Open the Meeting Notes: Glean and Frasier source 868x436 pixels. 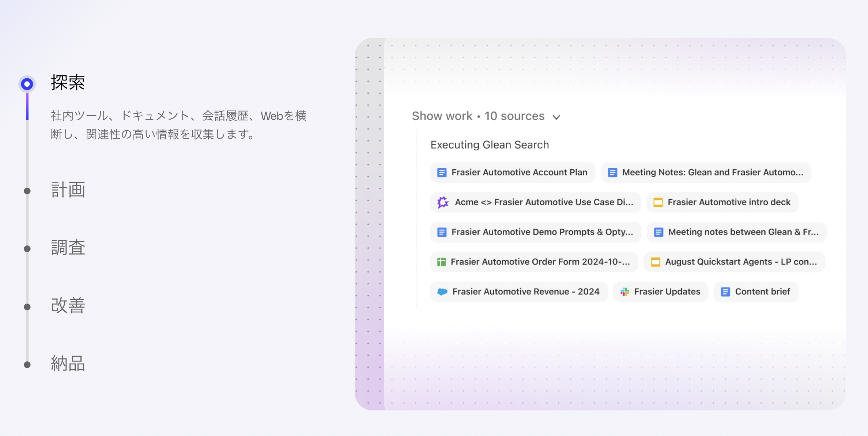pos(706,172)
